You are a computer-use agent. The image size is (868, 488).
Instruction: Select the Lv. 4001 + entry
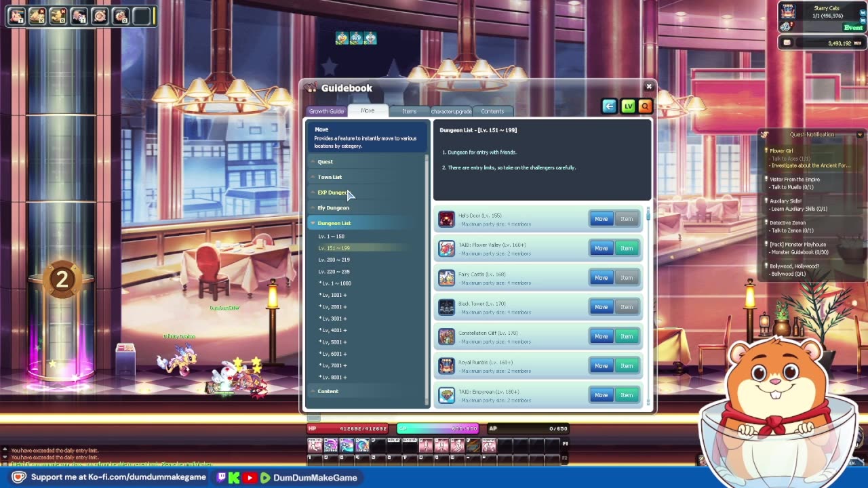[x=333, y=330]
